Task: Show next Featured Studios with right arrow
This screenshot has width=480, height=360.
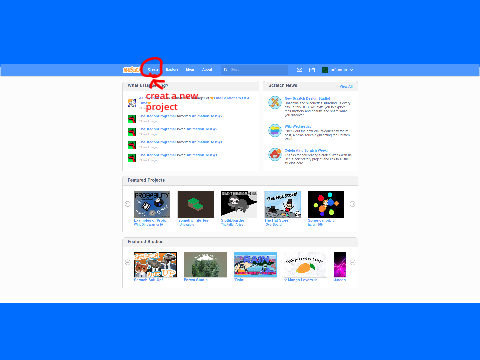Action: pyautogui.click(x=352, y=263)
